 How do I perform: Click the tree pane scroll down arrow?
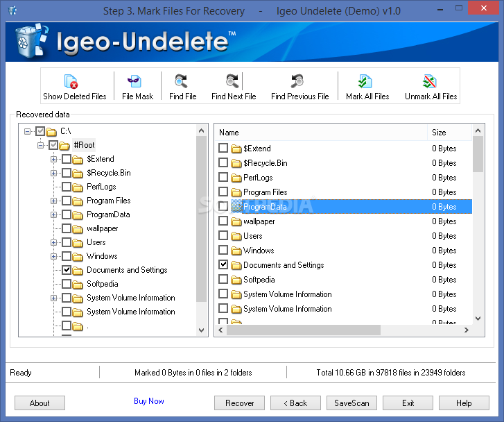[x=202, y=330]
